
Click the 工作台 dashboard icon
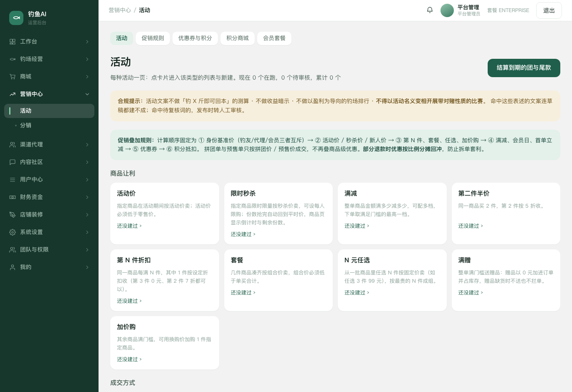pos(13,42)
